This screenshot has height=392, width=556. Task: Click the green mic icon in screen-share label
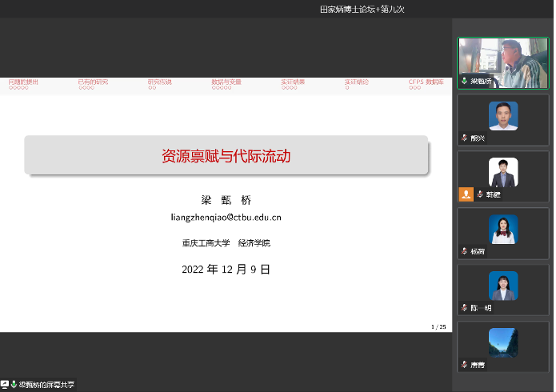pos(14,385)
